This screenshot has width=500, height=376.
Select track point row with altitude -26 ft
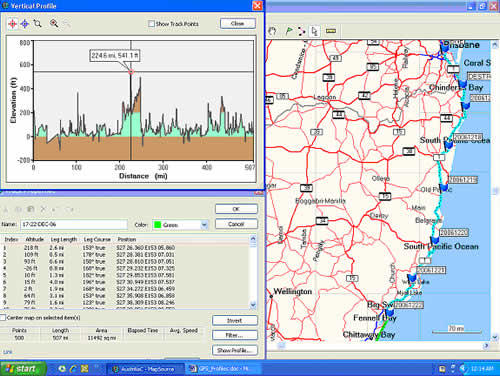pos(125,268)
